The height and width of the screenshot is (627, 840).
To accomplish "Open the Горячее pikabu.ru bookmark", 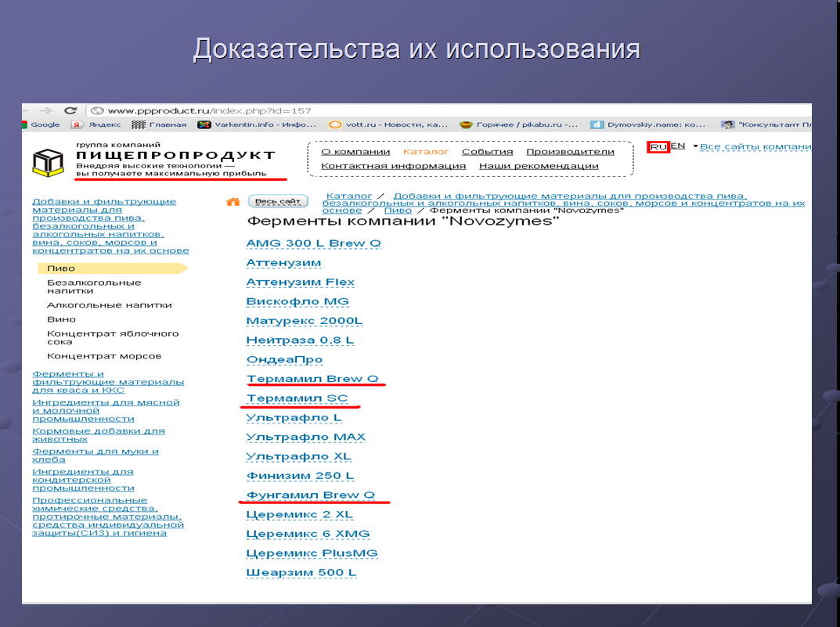I will pyautogui.click(x=520, y=124).
